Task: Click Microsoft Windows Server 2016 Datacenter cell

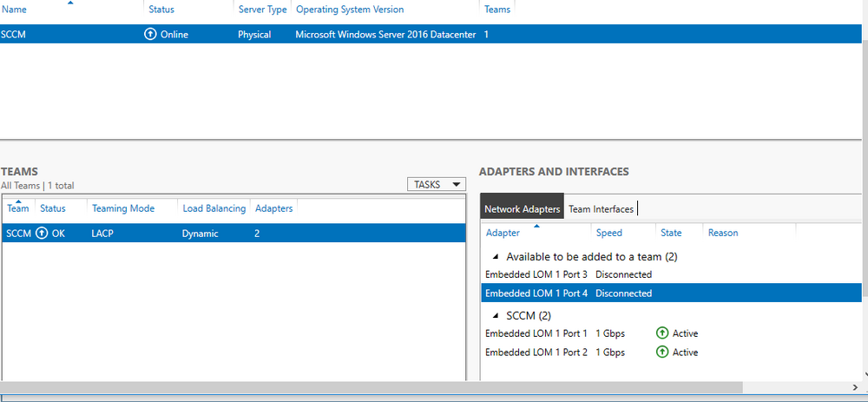Action: (385, 35)
